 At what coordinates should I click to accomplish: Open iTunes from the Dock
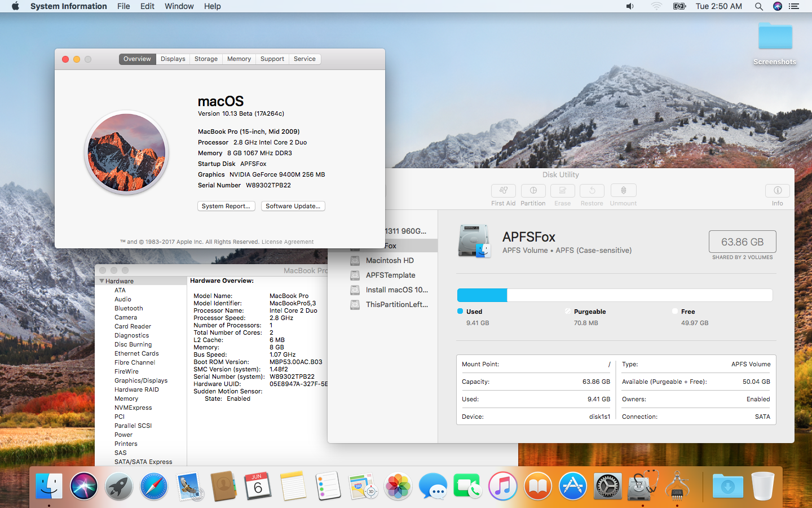[503, 486]
